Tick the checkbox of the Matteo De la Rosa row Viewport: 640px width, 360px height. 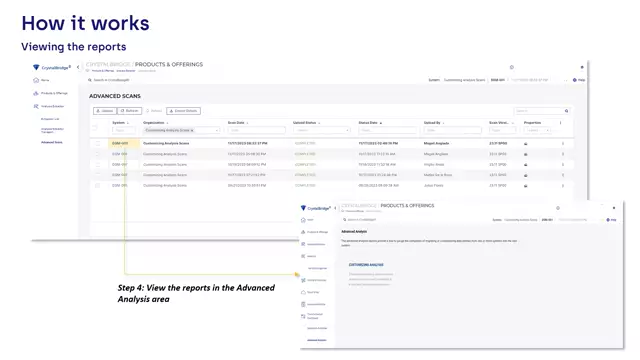coord(98,175)
